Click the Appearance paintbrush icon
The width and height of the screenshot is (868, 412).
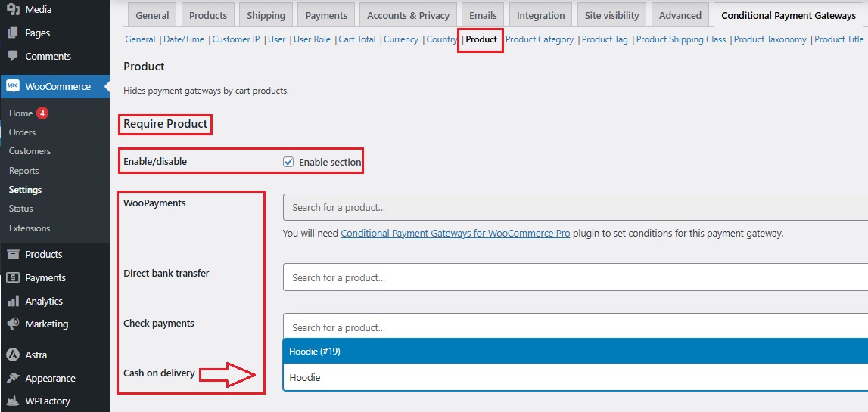click(13, 378)
